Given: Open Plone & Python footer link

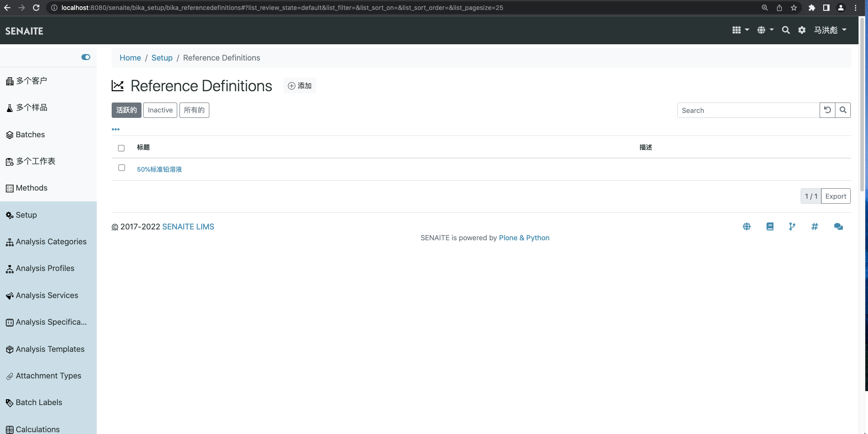Looking at the screenshot, I should (524, 238).
